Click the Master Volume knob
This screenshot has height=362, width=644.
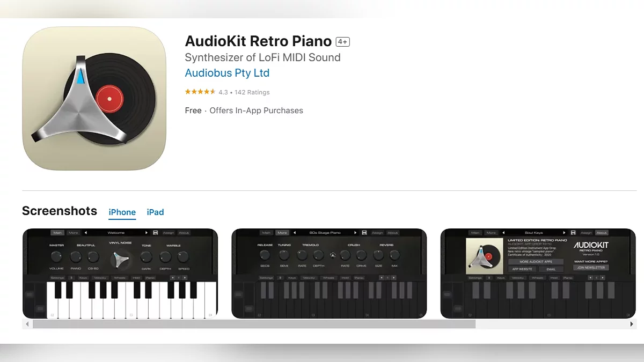click(x=57, y=256)
